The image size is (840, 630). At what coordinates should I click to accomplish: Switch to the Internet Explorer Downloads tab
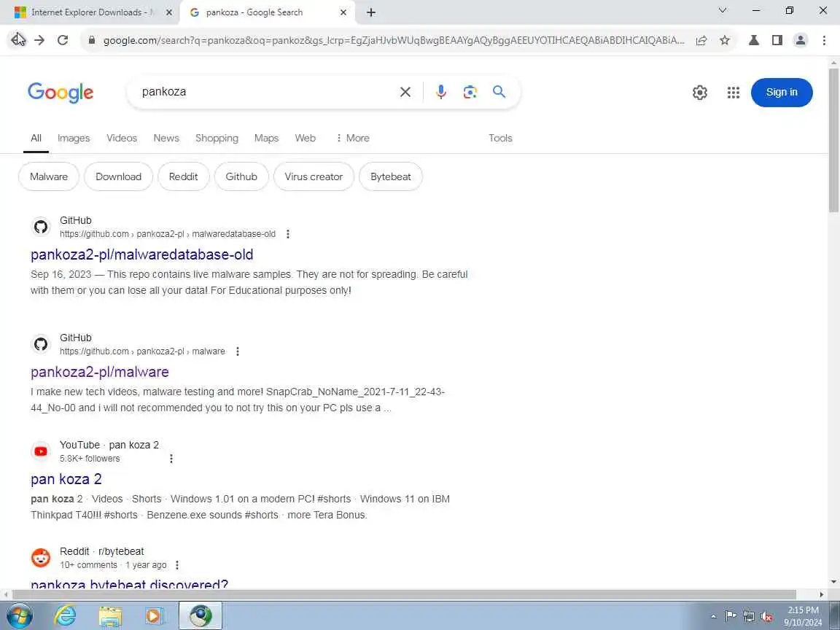(90, 12)
